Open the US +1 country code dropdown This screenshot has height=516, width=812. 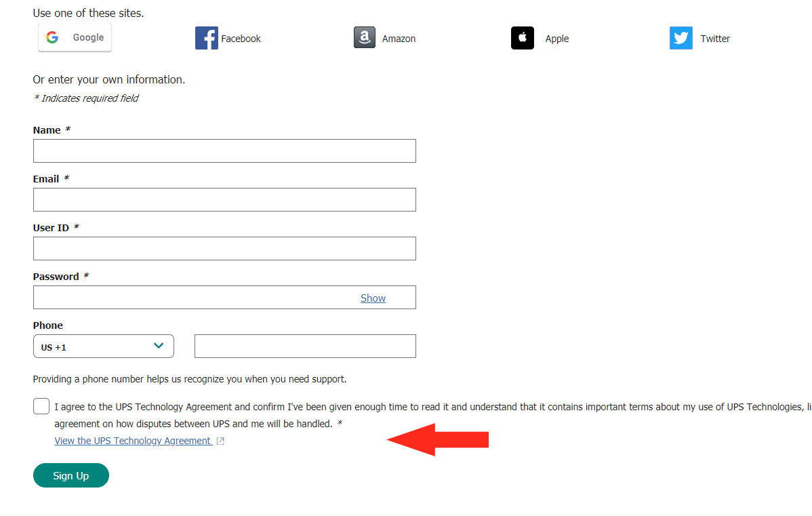point(104,346)
